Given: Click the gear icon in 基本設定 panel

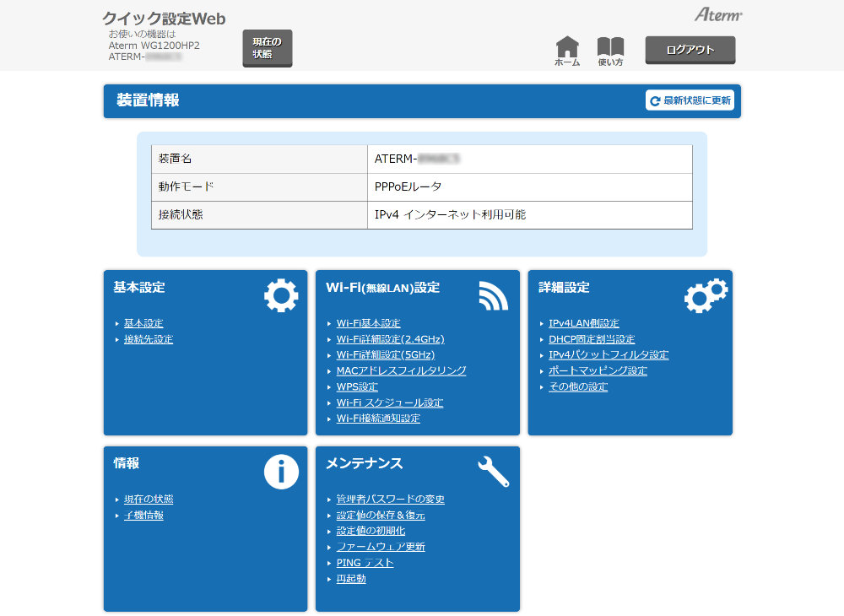Looking at the screenshot, I should click(x=281, y=295).
